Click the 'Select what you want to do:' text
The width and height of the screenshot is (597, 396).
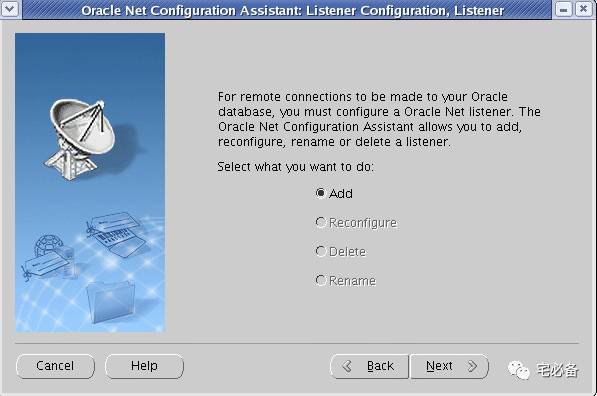(295, 167)
